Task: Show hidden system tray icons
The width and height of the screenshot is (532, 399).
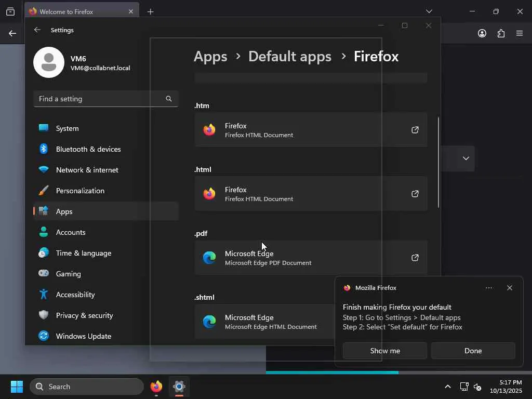Action: [x=448, y=387]
